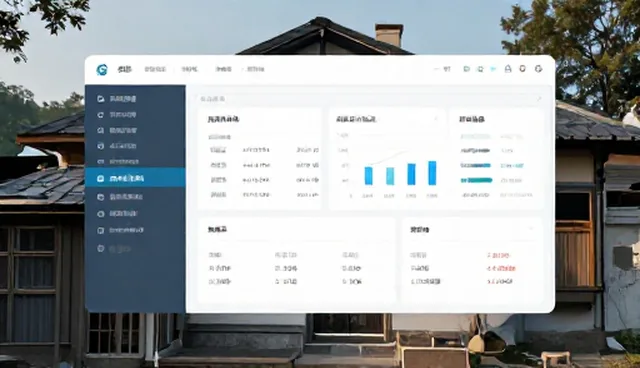This screenshot has height=368, width=640.
Task: Click the refresh-like icon of second sidebar item
Action: (101, 115)
